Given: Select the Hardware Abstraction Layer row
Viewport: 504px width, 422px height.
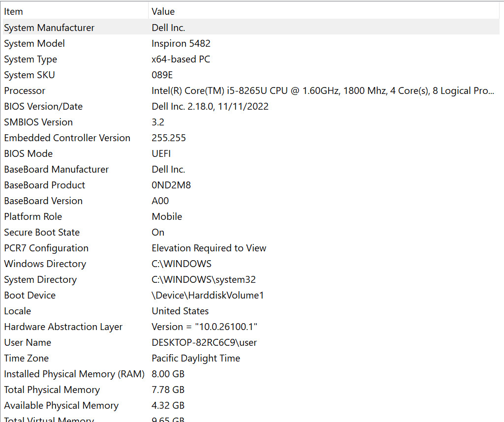Looking at the screenshot, I should (x=251, y=327).
